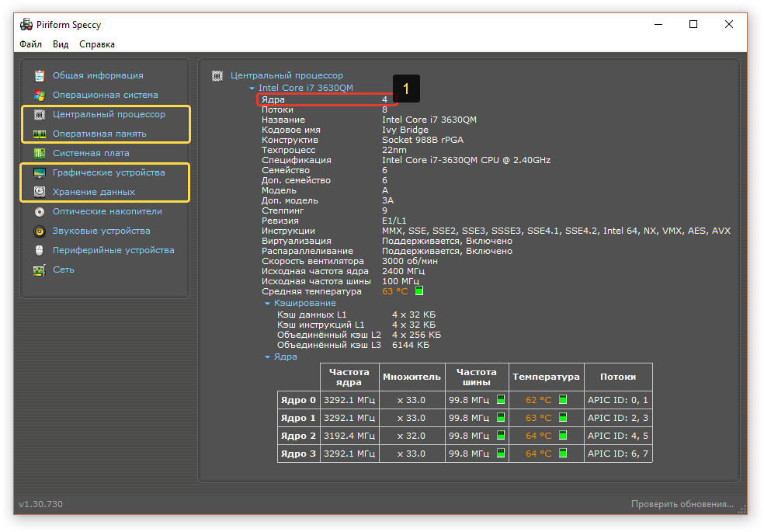This screenshot has height=532, width=764.
Task: Click the x 32.0 multiplier cell
Action: [412, 436]
